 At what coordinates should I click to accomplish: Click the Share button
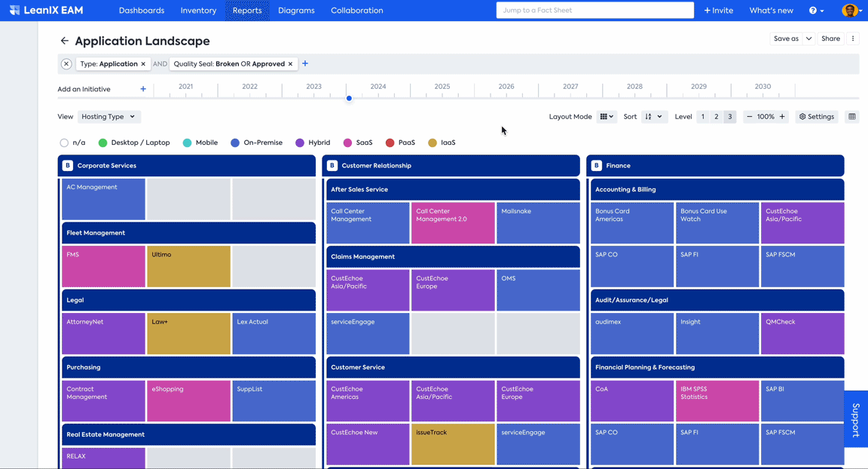point(830,38)
